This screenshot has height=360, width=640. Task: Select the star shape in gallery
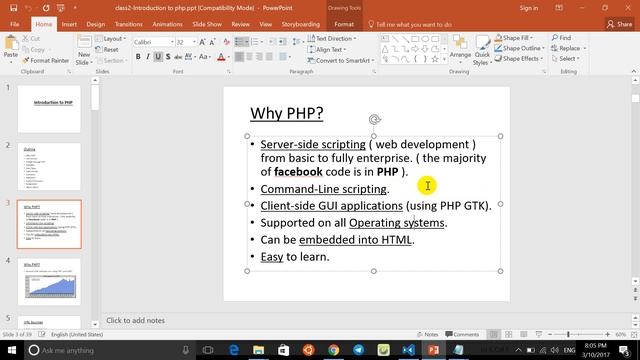(x=435, y=59)
